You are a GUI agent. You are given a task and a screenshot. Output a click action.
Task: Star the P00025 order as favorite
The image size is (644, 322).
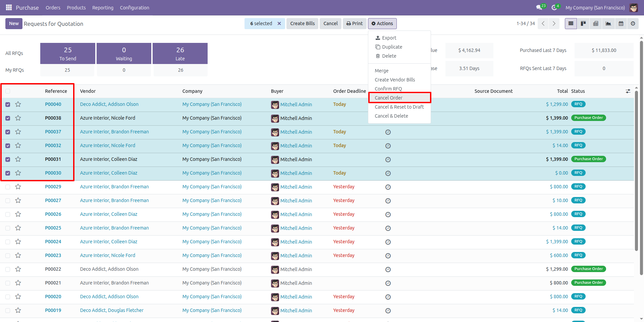[x=18, y=228]
